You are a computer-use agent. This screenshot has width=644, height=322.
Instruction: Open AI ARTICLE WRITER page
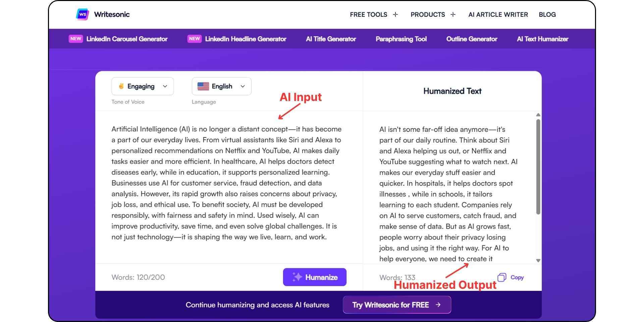tap(498, 14)
